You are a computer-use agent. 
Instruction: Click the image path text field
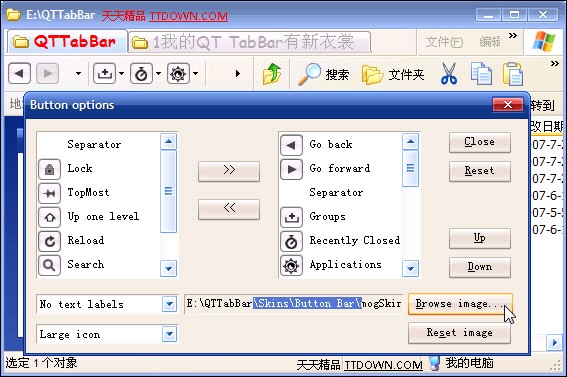click(x=294, y=304)
